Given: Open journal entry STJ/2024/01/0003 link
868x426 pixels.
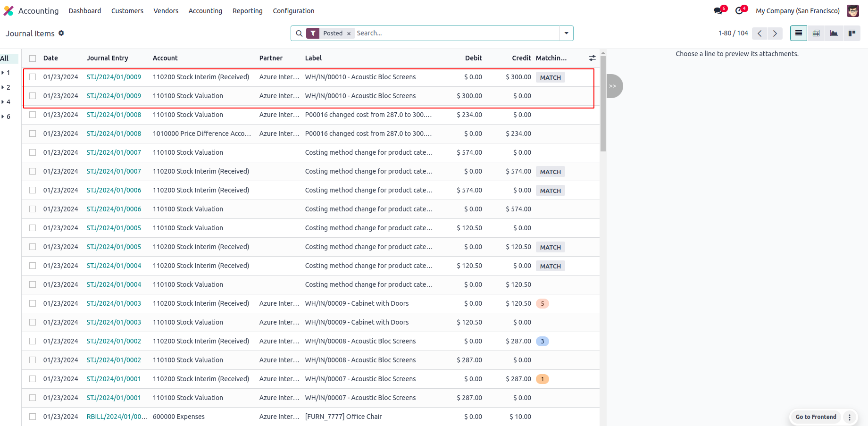Looking at the screenshot, I should [x=114, y=303].
